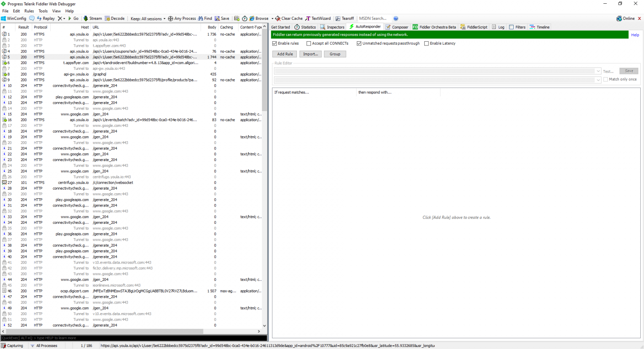Open the Statistics tab
The image size is (644, 349).
(x=305, y=27)
